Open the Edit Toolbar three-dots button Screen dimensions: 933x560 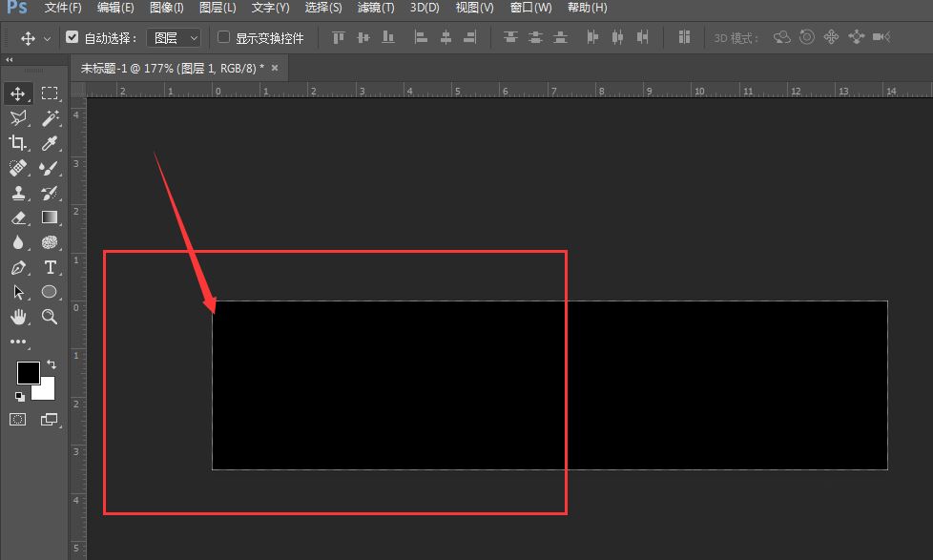pos(18,342)
